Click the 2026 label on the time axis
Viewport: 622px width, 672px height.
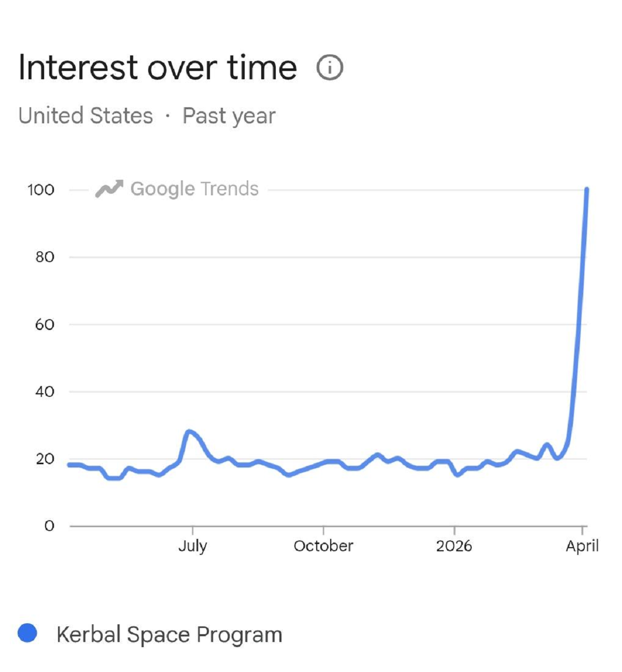(x=454, y=546)
